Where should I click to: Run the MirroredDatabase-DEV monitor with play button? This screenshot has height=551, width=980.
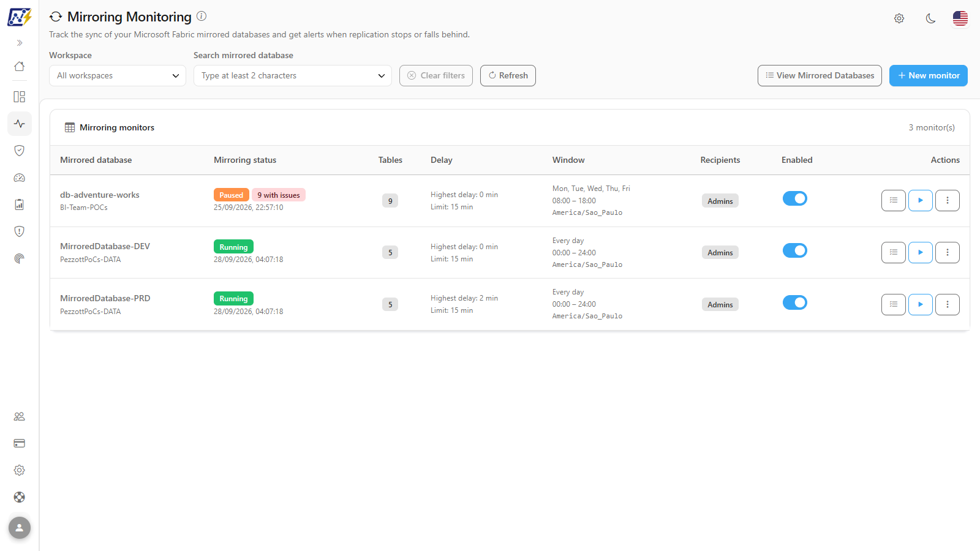point(921,252)
